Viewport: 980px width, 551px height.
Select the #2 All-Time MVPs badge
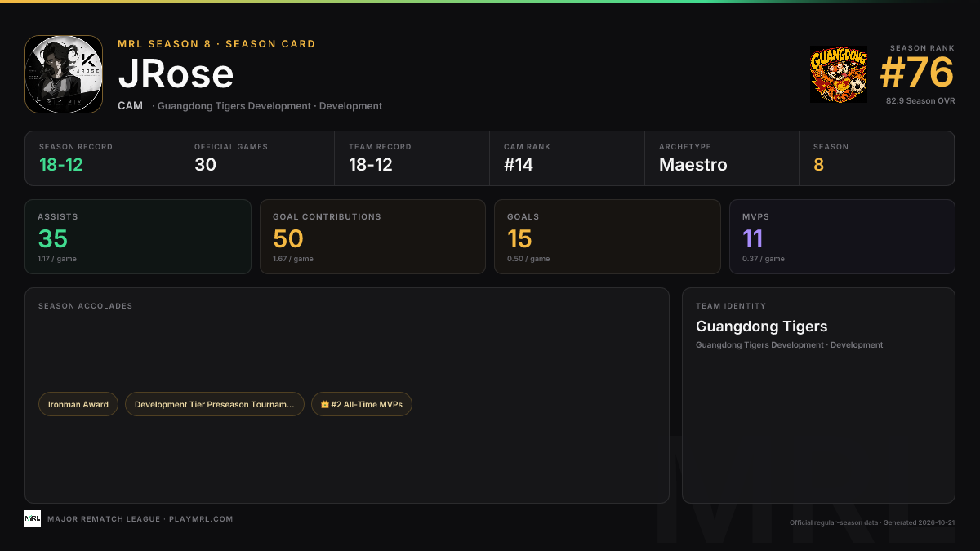362,404
